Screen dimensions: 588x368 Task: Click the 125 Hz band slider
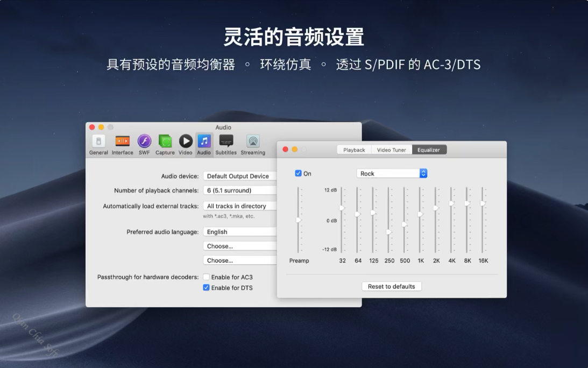click(x=373, y=213)
